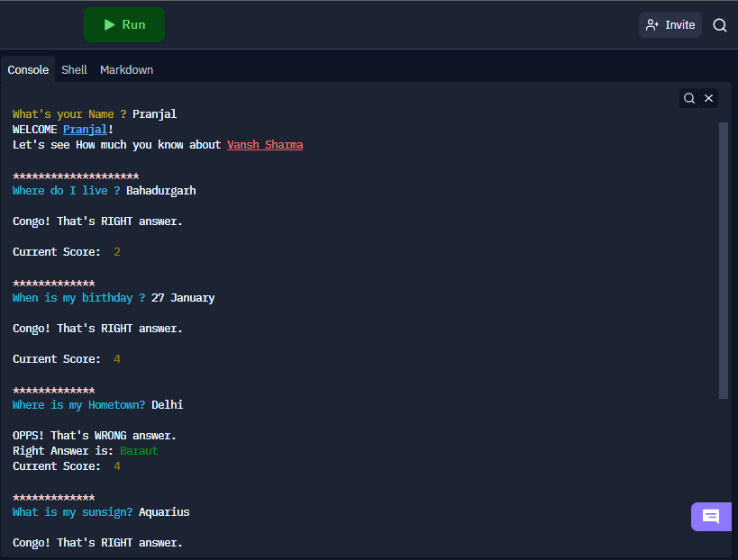Clear console with the X icon
The image size is (738, 560).
tap(708, 98)
